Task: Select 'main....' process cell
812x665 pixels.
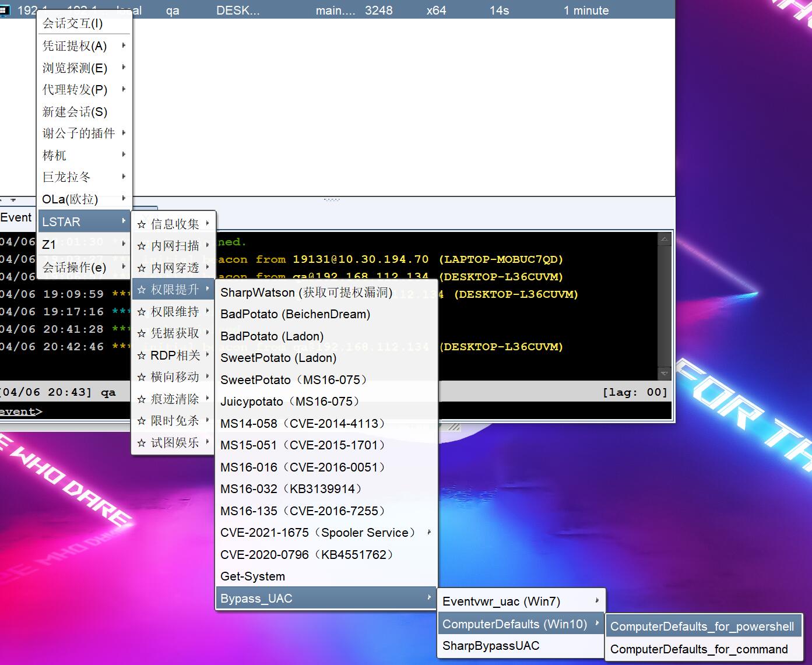Action: [x=335, y=10]
